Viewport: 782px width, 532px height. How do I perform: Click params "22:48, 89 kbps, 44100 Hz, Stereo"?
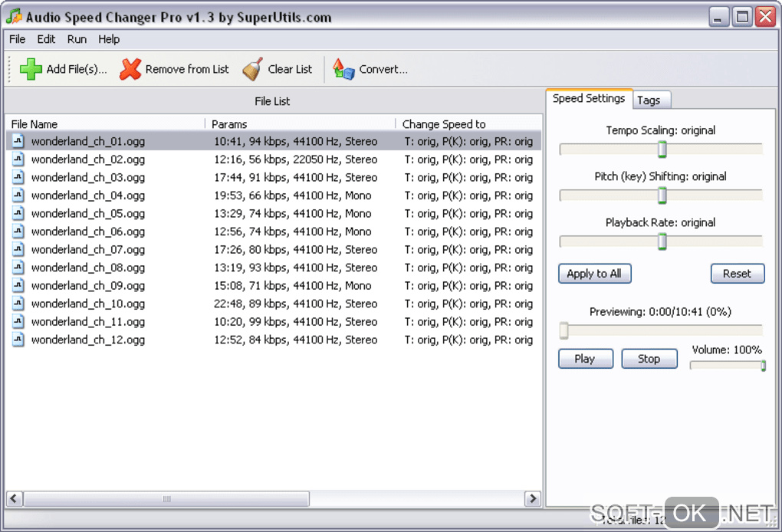pyautogui.click(x=296, y=304)
